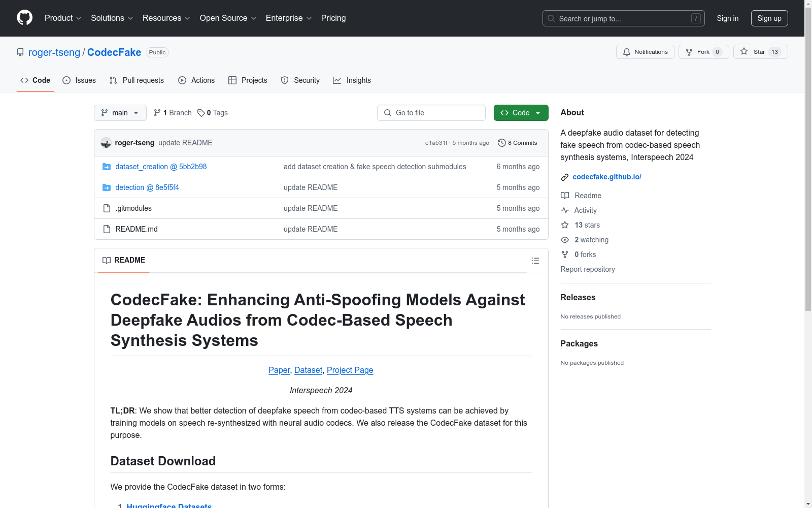
Task: Click the .gitmodules file icon
Action: pos(107,208)
